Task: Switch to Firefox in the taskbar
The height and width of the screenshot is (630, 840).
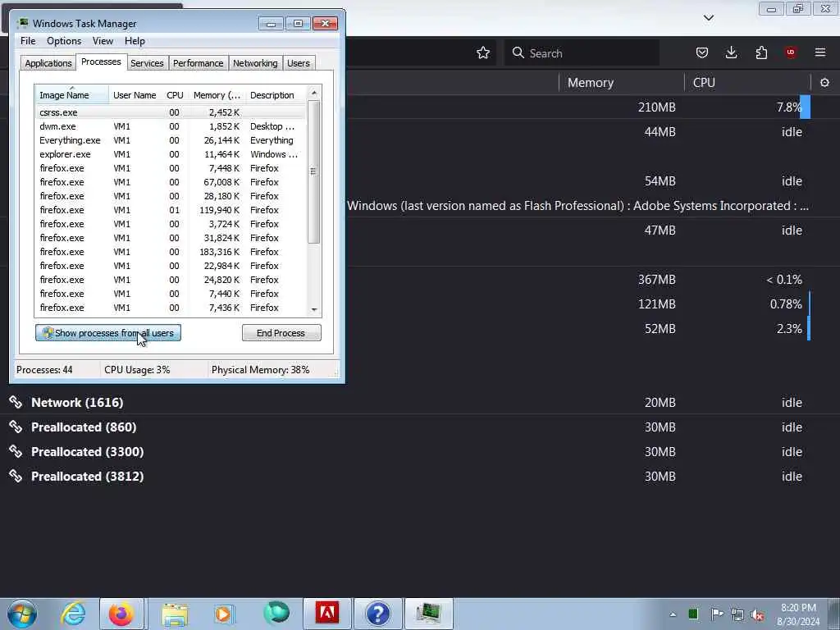Action: click(x=121, y=614)
